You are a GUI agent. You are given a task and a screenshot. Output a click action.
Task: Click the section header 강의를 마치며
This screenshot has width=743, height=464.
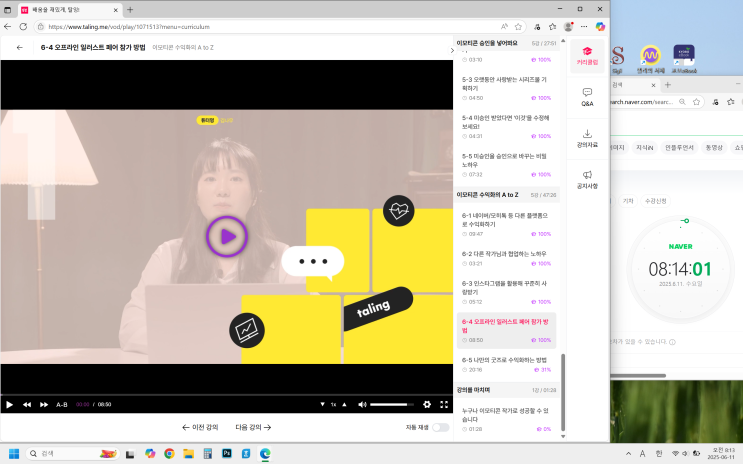pos(506,390)
